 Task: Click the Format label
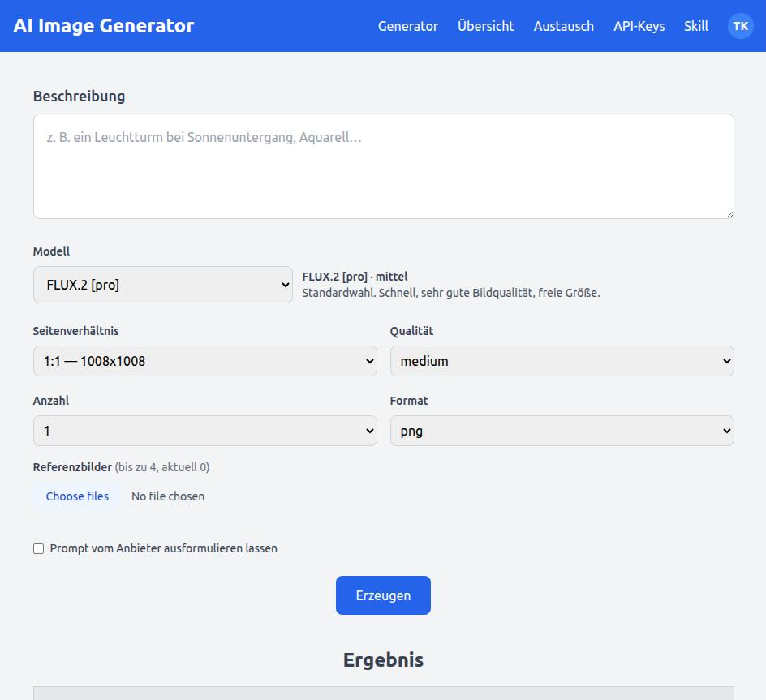point(409,401)
